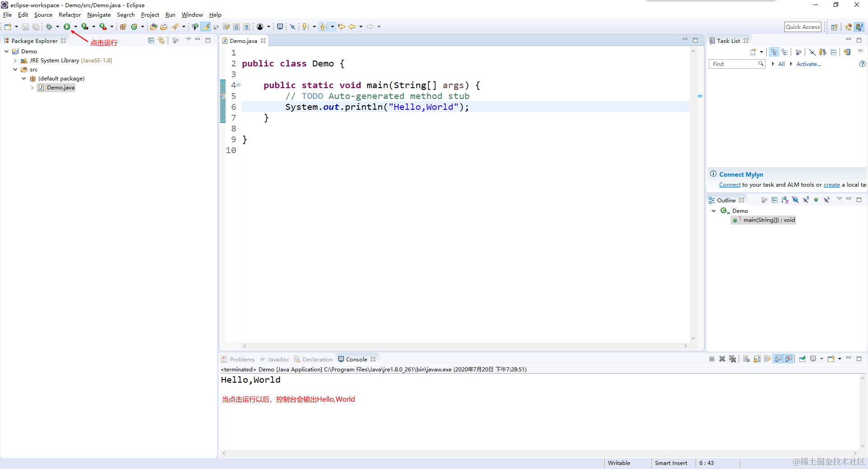Image resolution: width=868 pixels, height=469 pixels.
Task: Click the editor vertical scrollbar
Action: pos(693,195)
